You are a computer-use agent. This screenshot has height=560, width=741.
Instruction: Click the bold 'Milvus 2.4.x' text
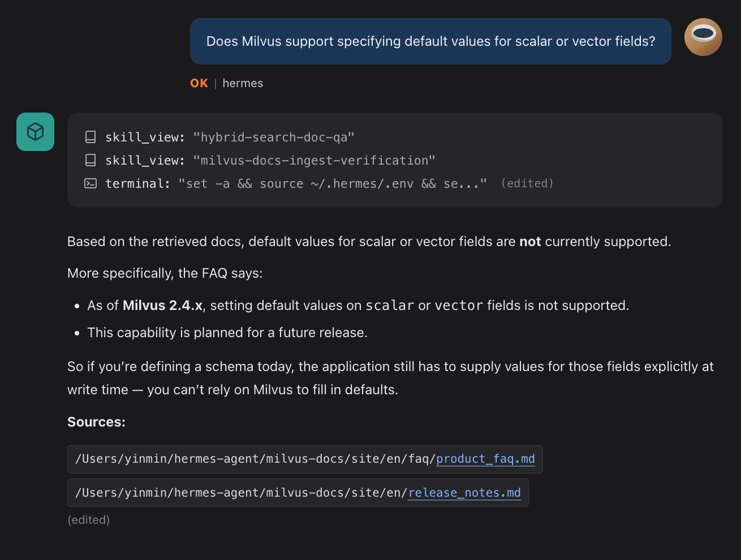[162, 305]
